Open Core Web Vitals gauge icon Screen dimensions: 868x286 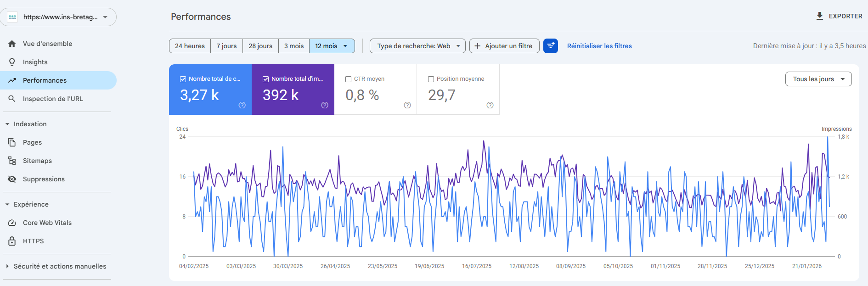(12, 223)
